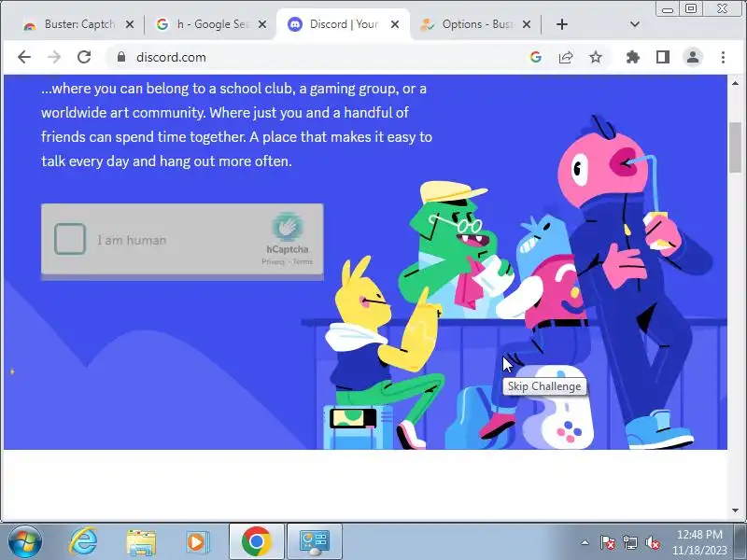Screen dimensions: 747x560
Task: Open the hCaptcha Privacy link
Action: 273,261
